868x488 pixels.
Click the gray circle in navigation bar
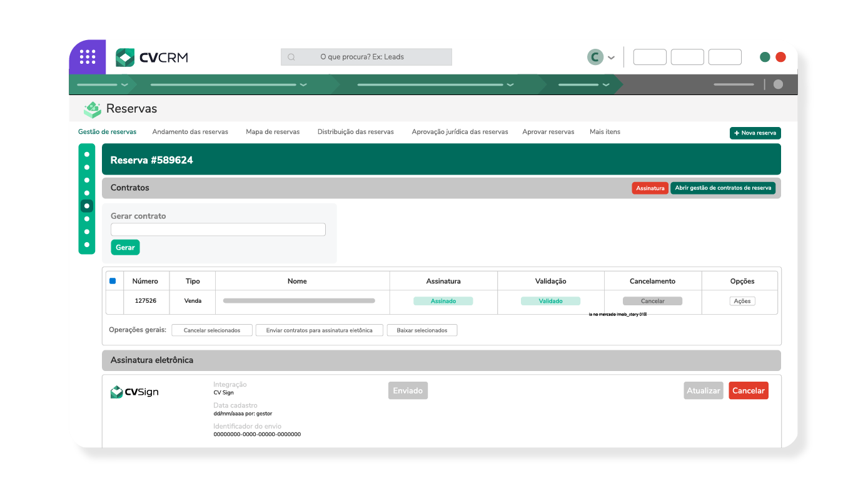(778, 84)
